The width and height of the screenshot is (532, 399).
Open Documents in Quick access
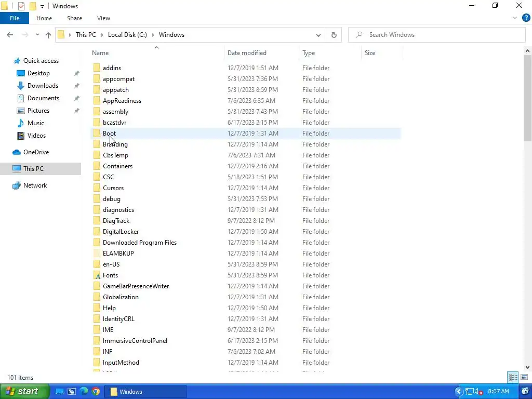click(43, 98)
